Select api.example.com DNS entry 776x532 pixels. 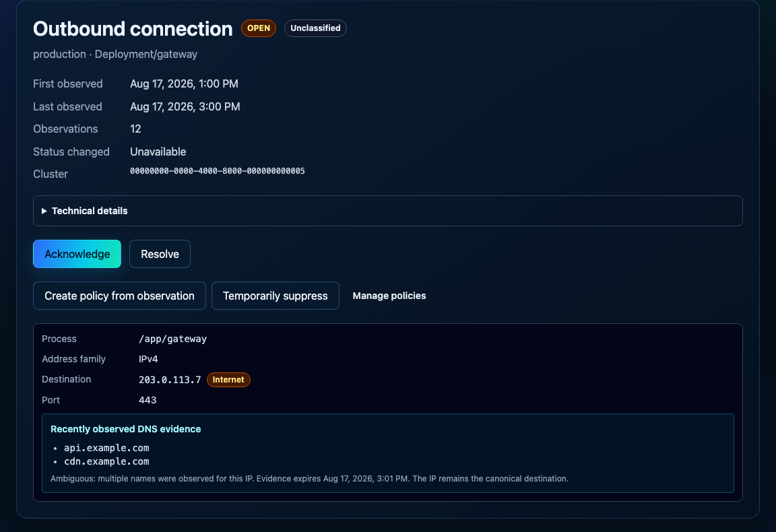coord(106,448)
